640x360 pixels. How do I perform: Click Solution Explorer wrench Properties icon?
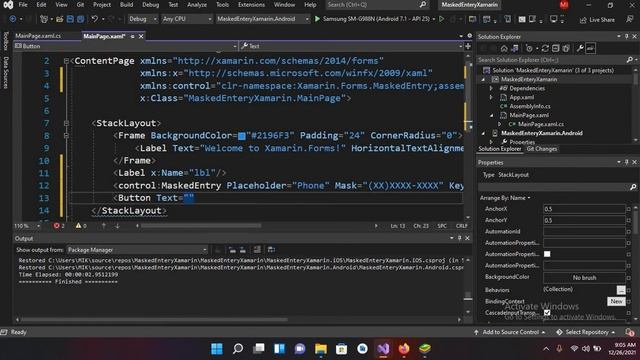tap(580, 49)
